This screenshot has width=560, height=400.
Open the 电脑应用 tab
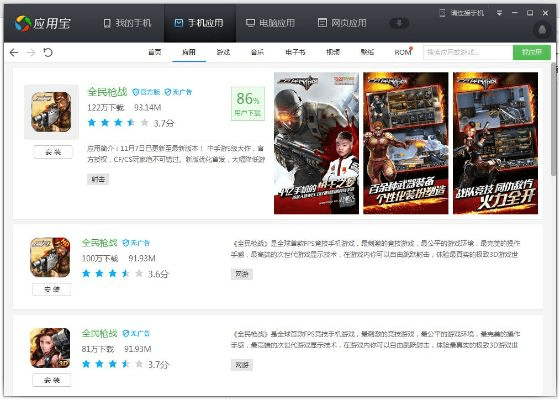pyautogui.click(x=271, y=23)
